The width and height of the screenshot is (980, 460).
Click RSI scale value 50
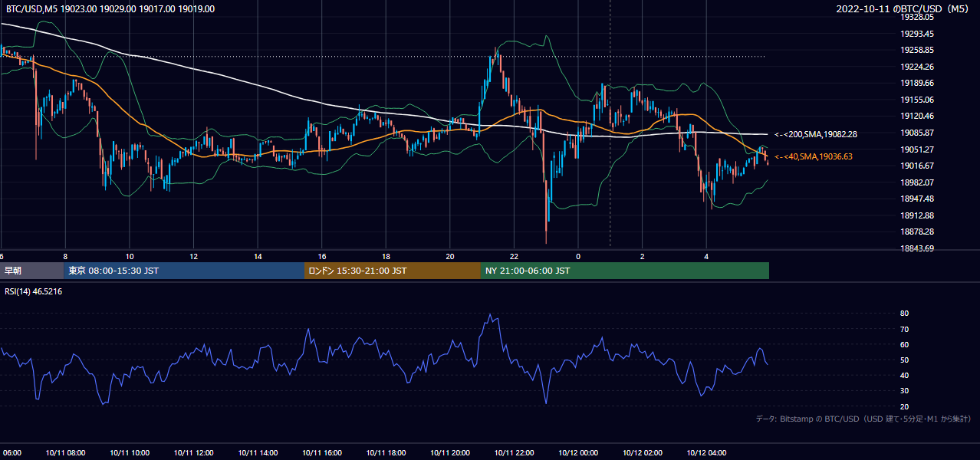tap(905, 360)
